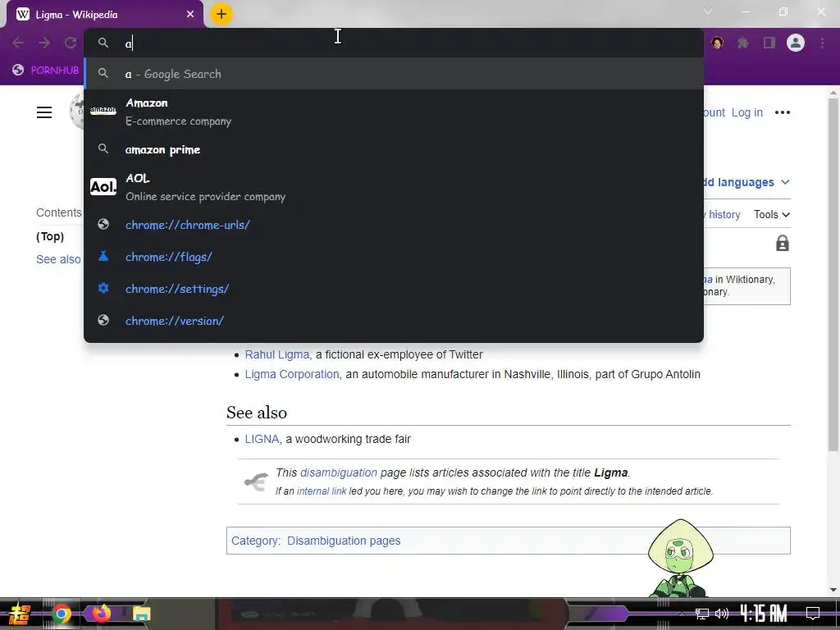Jump to See also in Contents
The height and width of the screenshot is (630, 840).
click(x=58, y=259)
